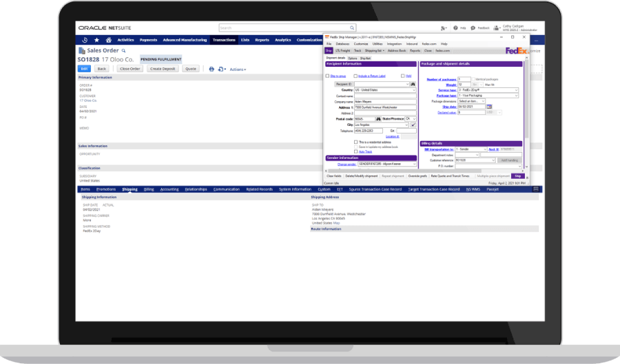Click Clear fields in Ship Manager
The width and height of the screenshot is (620, 364).
click(x=334, y=176)
